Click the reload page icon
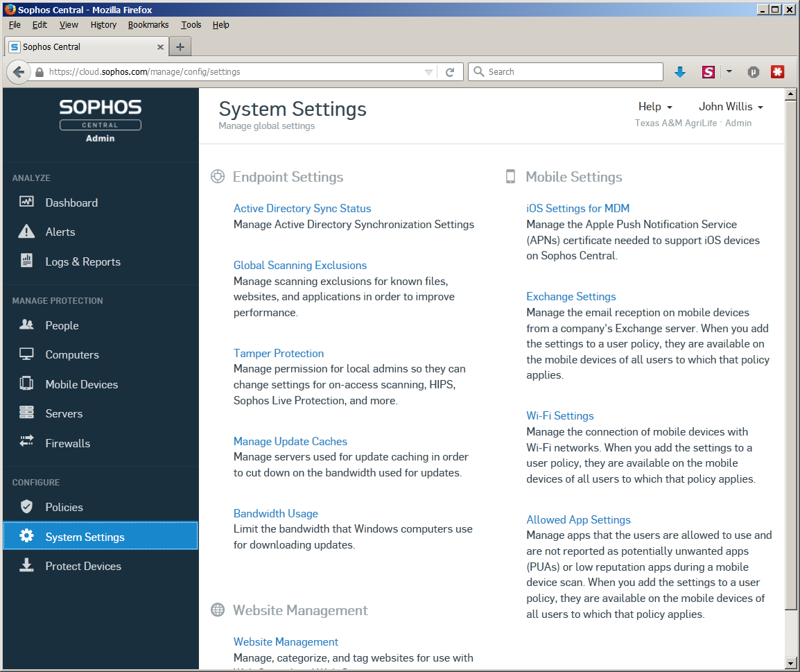This screenshot has width=800, height=672. click(x=450, y=72)
